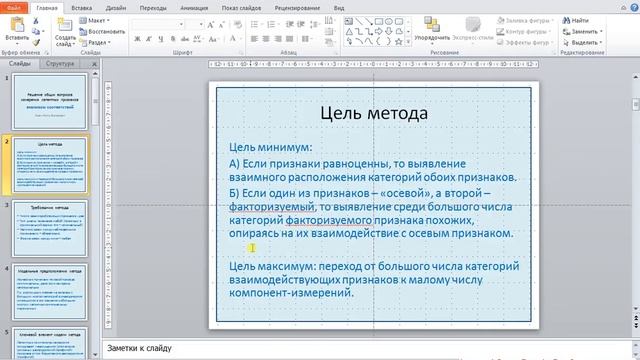
Task: Justify the text alignment
Action: (x=289, y=39)
